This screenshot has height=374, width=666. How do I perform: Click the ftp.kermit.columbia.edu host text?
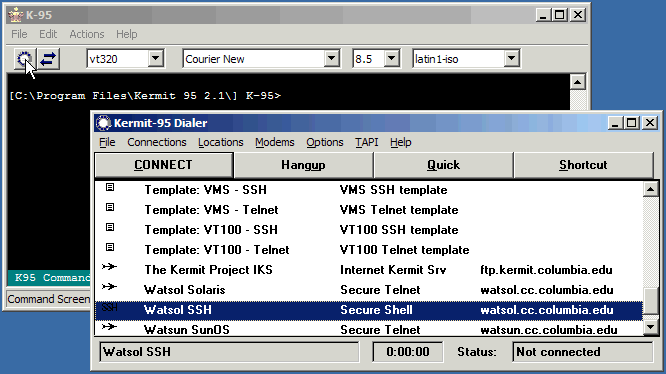point(546,270)
